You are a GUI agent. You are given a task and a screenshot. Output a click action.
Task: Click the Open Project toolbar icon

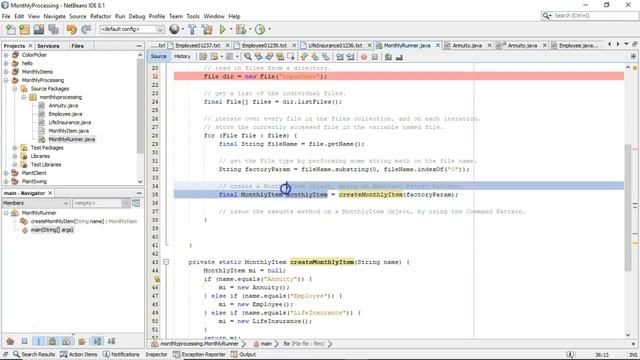point(39,29)
